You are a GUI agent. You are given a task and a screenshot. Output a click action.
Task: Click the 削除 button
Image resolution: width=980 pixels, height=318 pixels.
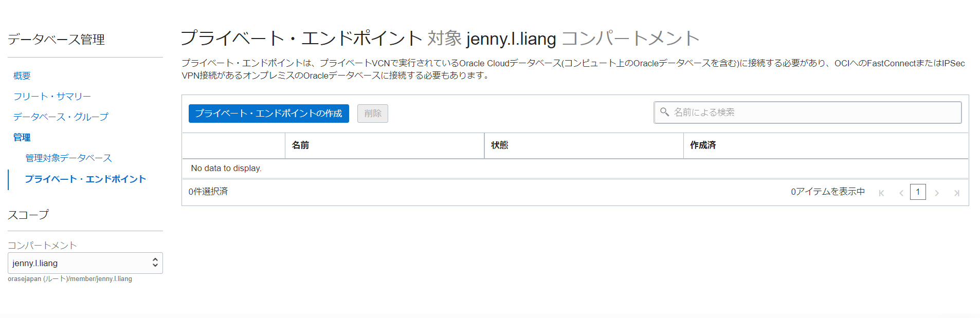pyautogui.click(x=373, y=114)
